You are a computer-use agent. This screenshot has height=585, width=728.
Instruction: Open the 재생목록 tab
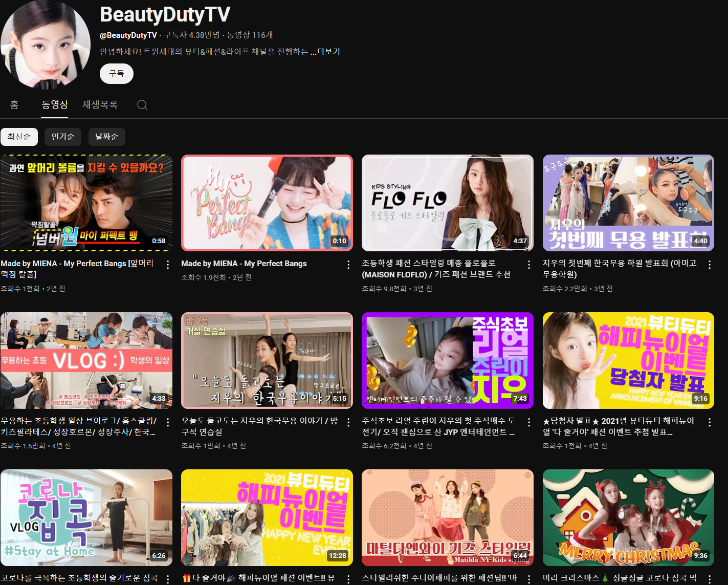(x=100, y=105)
